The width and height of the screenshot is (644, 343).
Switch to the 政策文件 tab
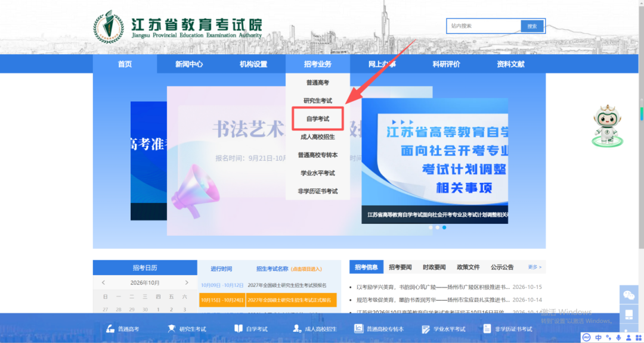point(468,267)
